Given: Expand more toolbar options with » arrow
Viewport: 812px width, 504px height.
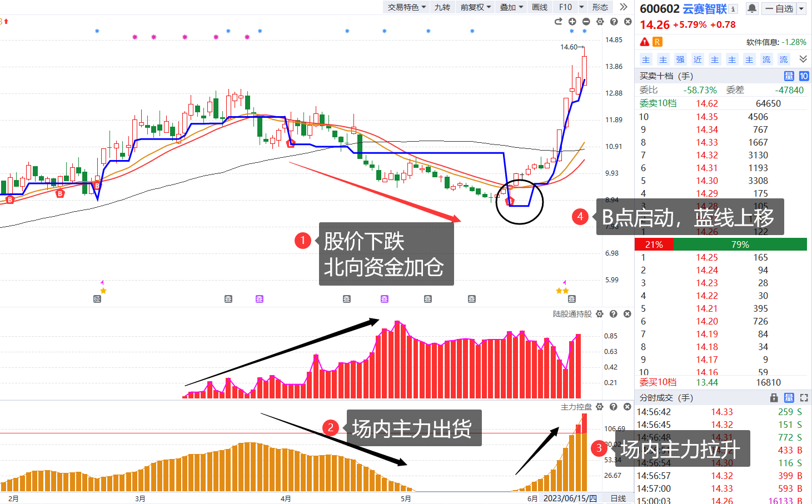Looking at the screenshot, I should [x=624, y=7].
